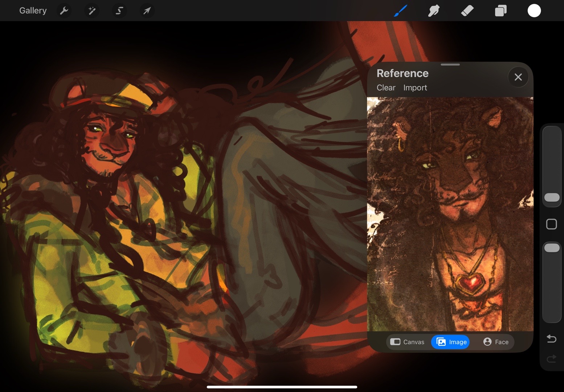Switch Reference to Canvas mode
The width and height of the screenshot is (564, 392).
tap(407, 342)
